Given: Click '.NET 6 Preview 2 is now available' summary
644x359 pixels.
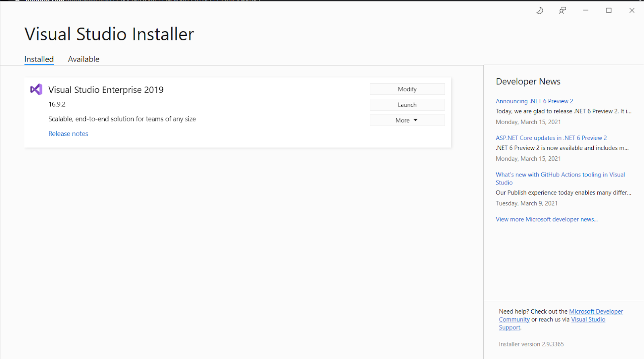Looking at the screenshot, I should pos(562,148).
